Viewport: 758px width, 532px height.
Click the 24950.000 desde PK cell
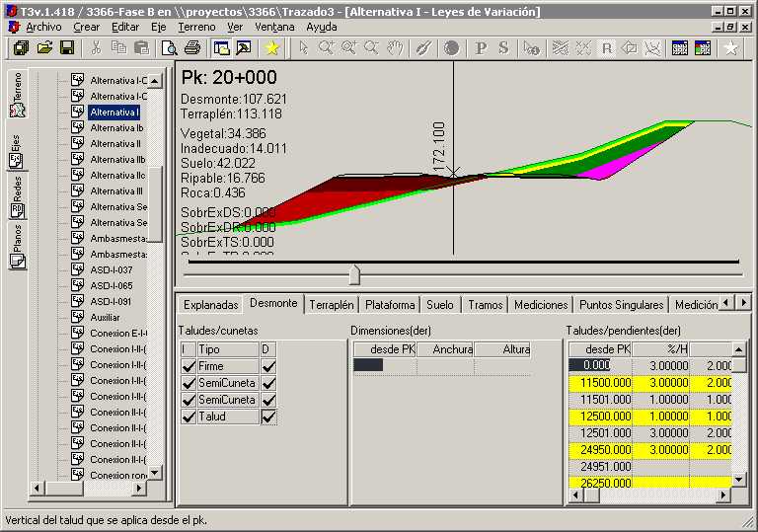(600, 450)
